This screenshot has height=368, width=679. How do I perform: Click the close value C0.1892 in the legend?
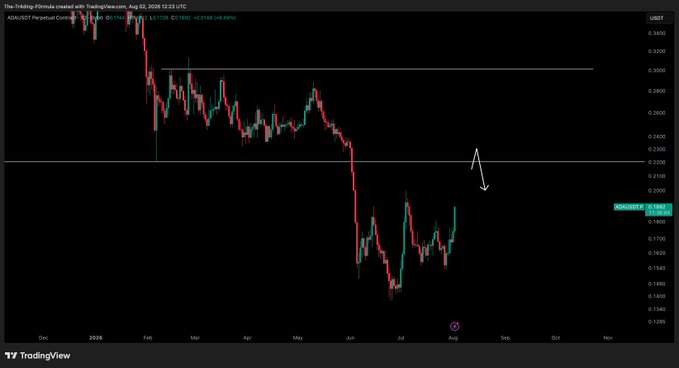click(x=181, y=18)
